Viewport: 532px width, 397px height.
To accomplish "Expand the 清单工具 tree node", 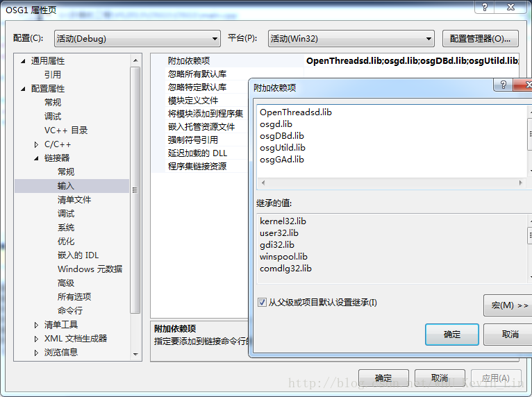I will click(36, 325).
